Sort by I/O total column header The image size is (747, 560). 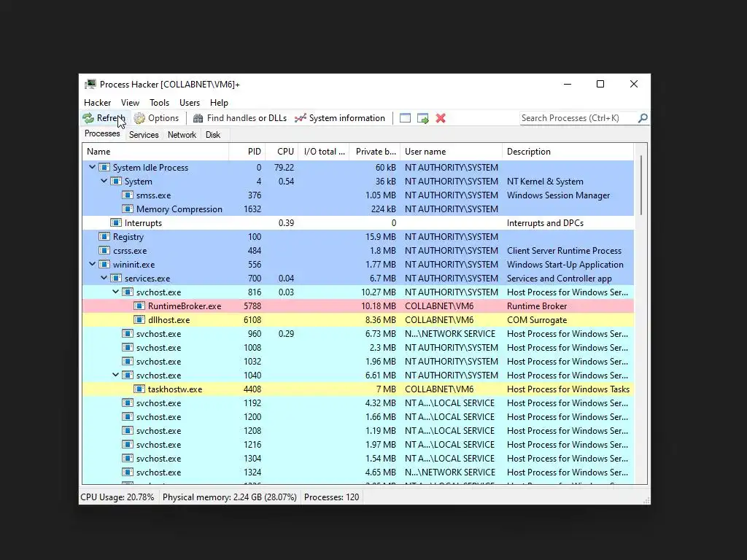click(324, 152)
